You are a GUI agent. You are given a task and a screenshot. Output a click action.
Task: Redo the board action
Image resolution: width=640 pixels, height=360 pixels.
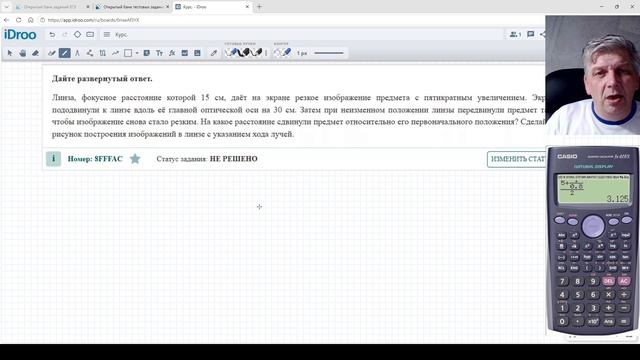[x=65, y=35]
